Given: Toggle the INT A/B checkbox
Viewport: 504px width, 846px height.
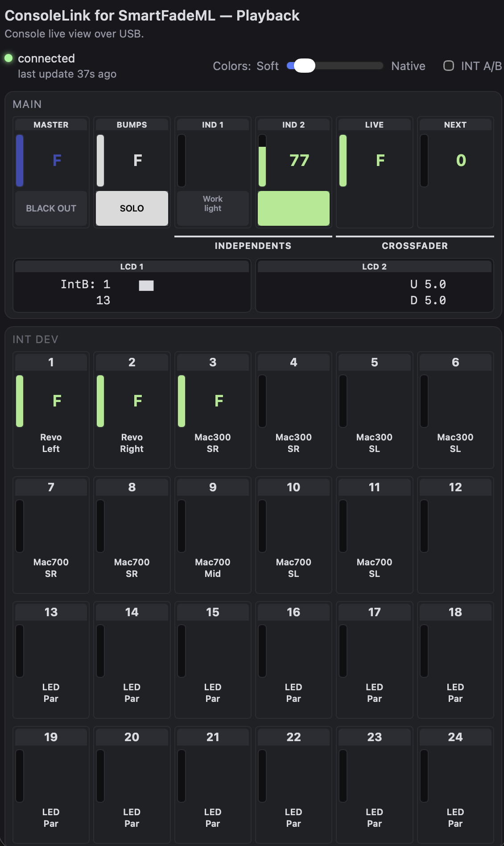Looking at the screenshot, I should 448,66.
